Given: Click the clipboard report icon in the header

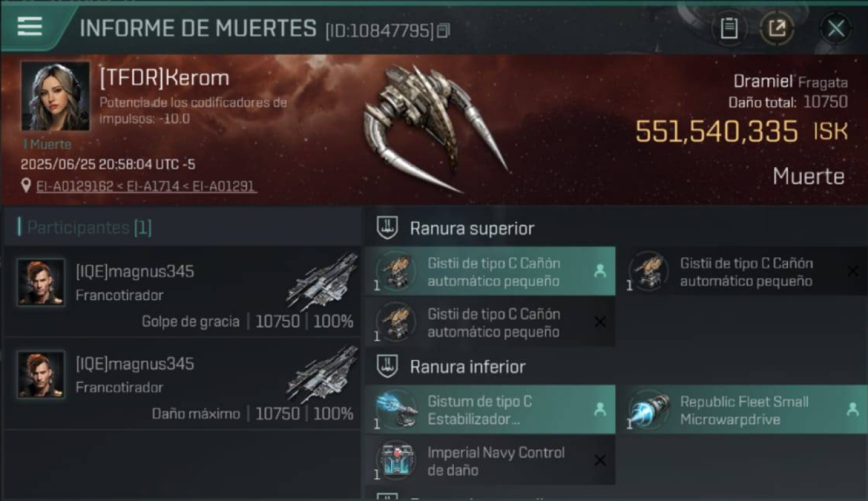Looking at the screenshot, I should pos(729,29).
